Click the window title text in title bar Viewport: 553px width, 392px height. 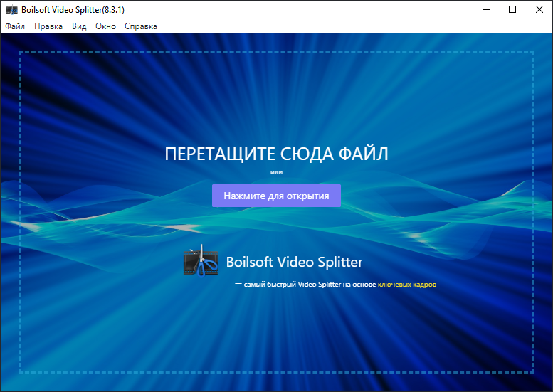point(60,10)
